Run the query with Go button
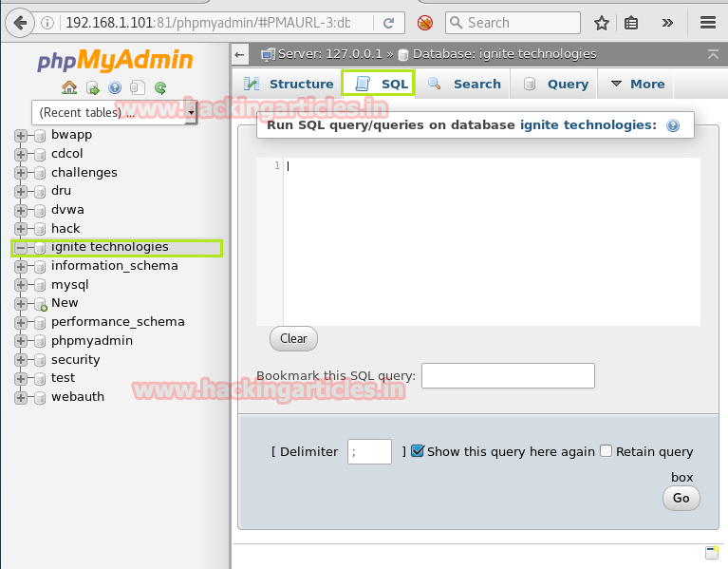Viewport: 728px width, 569px height. tap(681, 499)
